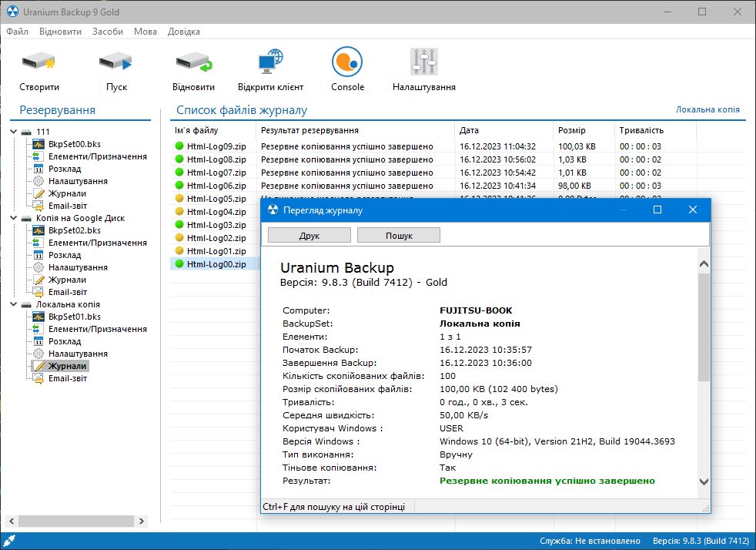Click date 16.12.2023 11:04:32 cell
The width and height of the screenshot is (756, 550).
[x=497, y=146]
